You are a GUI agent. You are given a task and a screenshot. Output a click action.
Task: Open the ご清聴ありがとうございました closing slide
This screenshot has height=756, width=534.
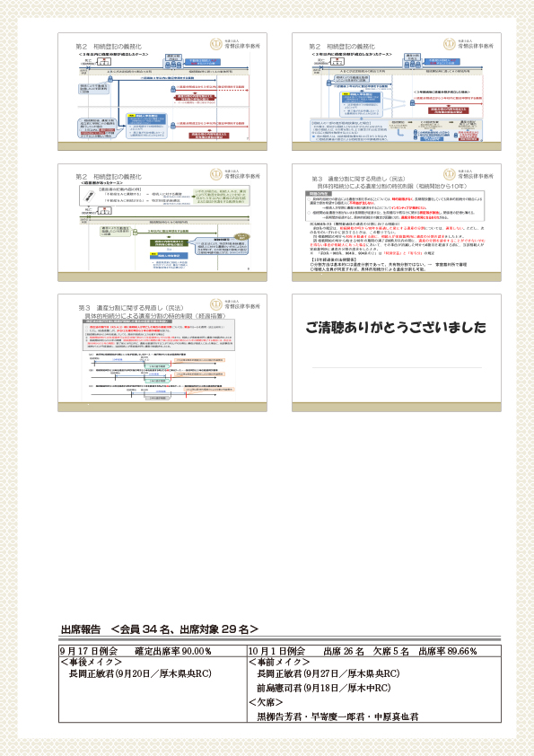click(396, 353)
